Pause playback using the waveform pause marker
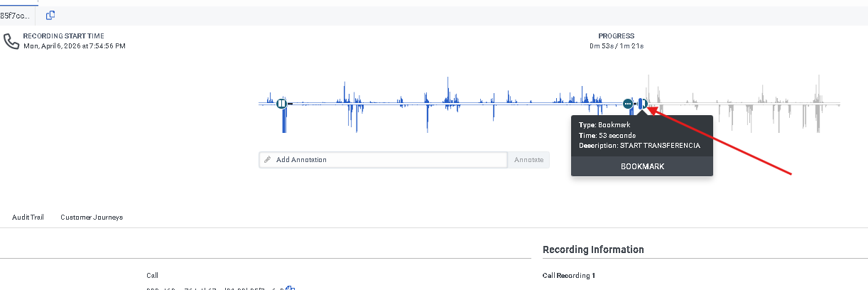868x290 pixels. point(282,104)
